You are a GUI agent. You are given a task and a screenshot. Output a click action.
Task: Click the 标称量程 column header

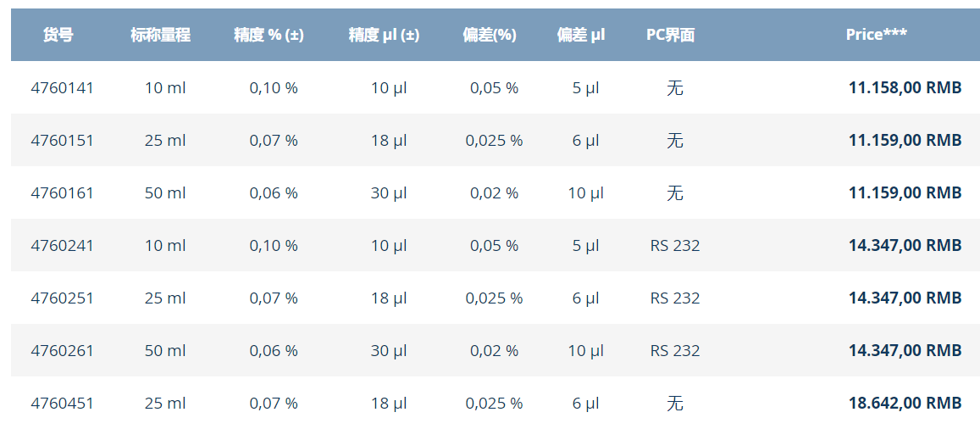click(x=161, y=35)
